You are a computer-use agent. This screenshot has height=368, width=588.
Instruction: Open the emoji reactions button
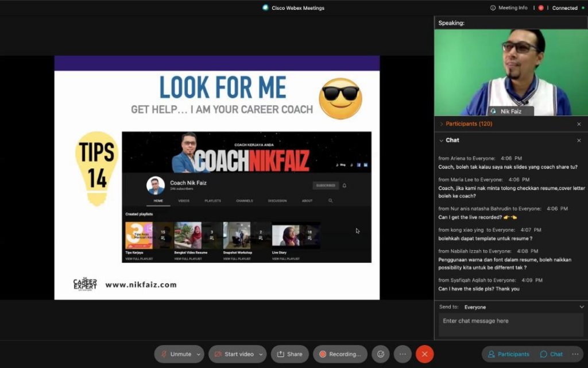point(380,354)
